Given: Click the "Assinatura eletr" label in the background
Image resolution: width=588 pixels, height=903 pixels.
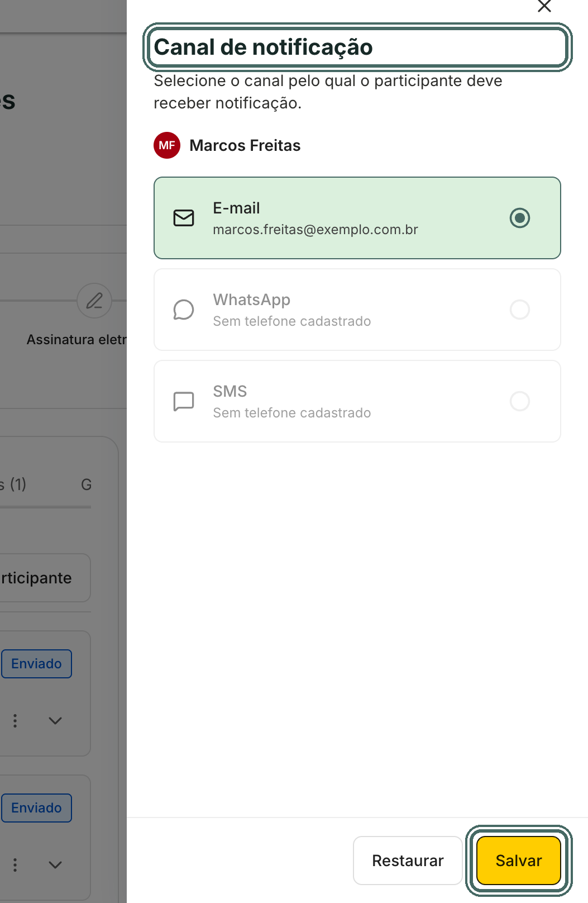Looking at the screenshot, I should 77,340.
